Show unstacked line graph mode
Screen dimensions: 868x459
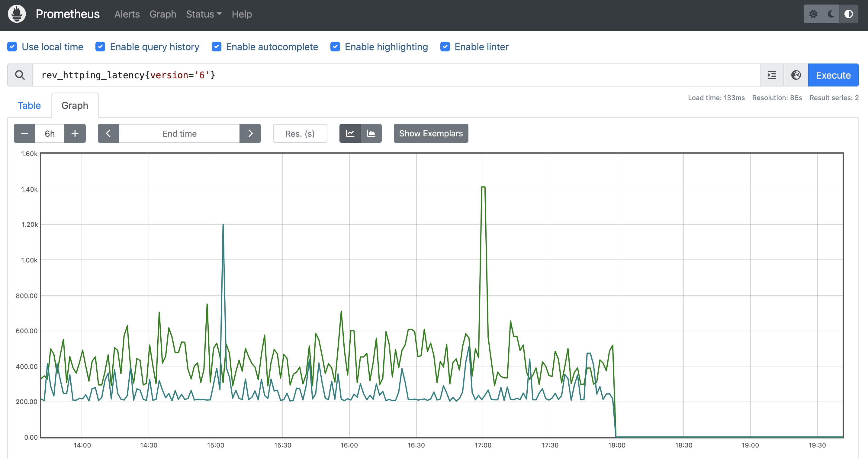(350, 134)
